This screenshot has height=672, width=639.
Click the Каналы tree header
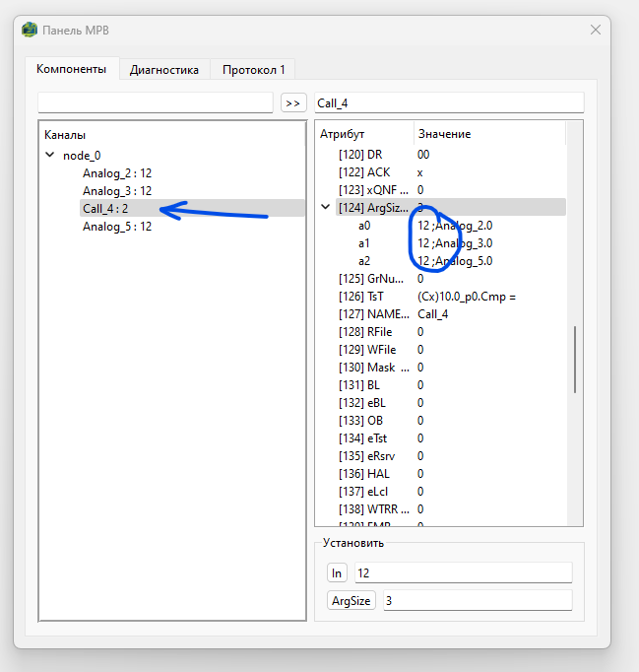click(x=65, y=135)
